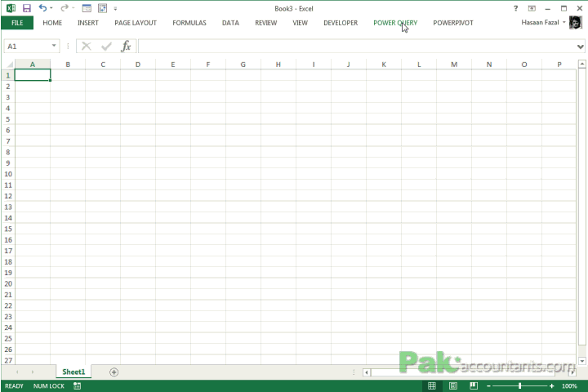Open the Redo history dropdown arrow

coord(73,8)
